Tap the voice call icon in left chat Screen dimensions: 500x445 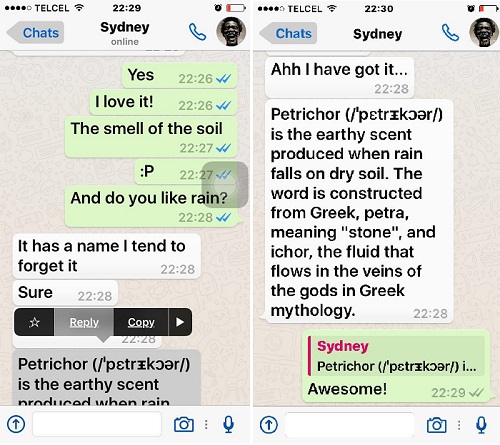coord(197,32)
